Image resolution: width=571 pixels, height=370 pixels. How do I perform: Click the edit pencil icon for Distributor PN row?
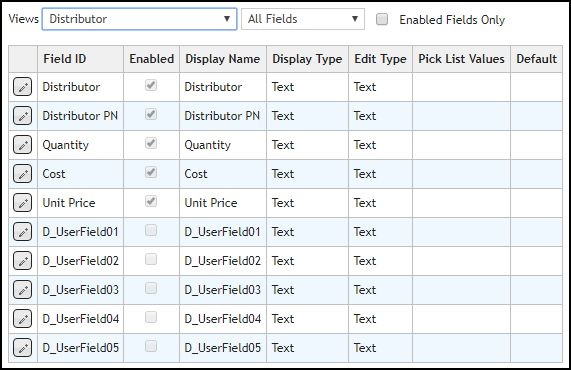pos(23,116)
